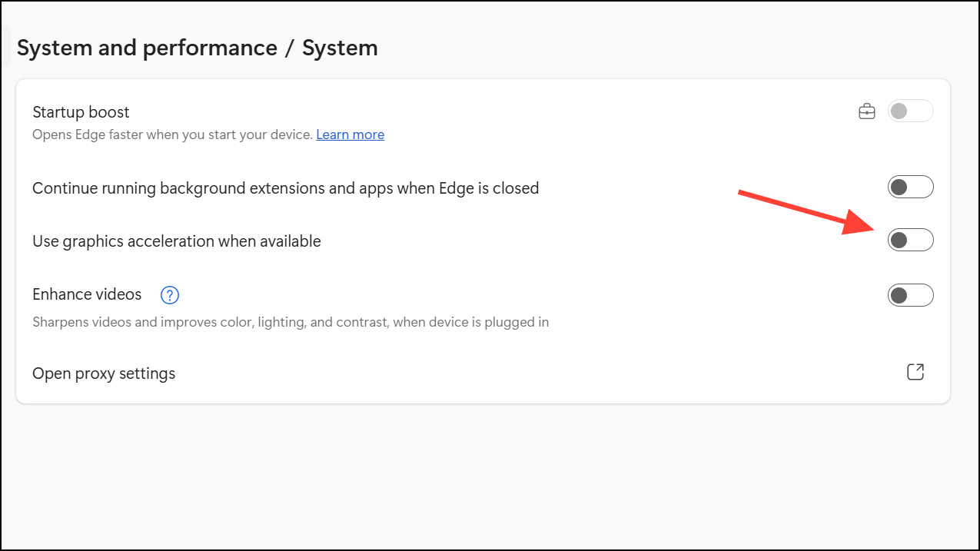Viewport: 980px width, 551px height.
Task: Click the external link icon for proxy settings
Action: coord(915,373)
